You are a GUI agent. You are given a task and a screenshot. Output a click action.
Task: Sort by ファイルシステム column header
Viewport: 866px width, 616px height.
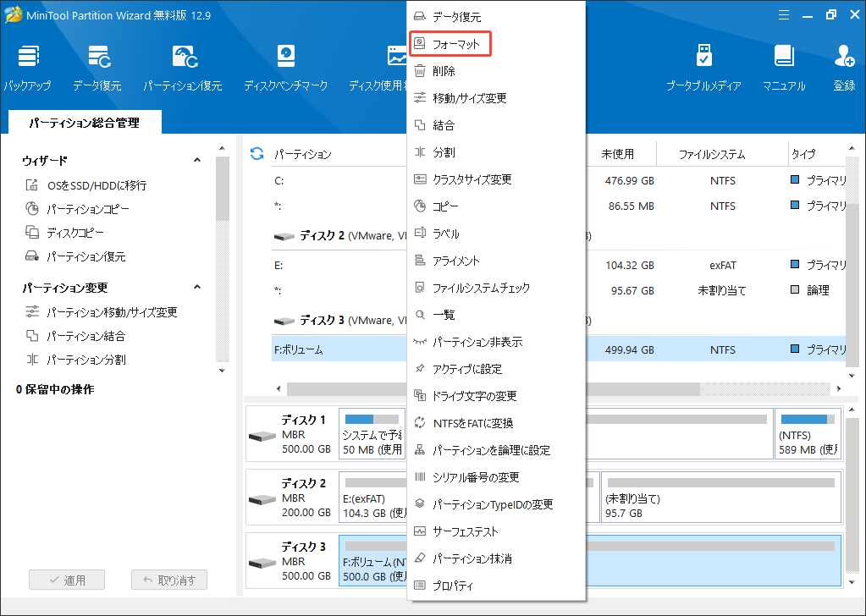712,154
